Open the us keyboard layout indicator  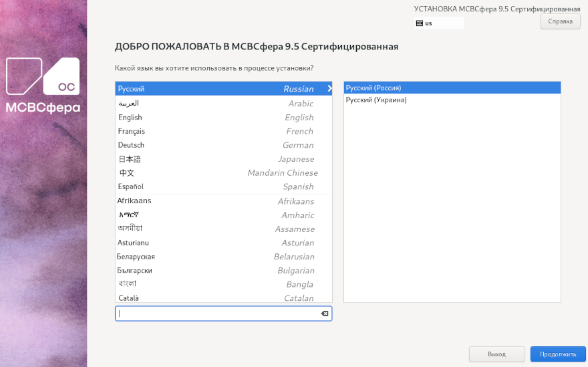click(438, 23)
